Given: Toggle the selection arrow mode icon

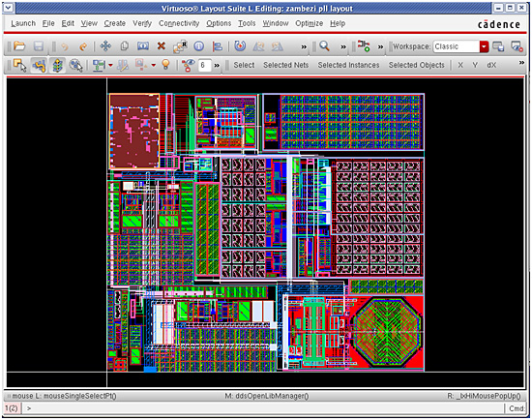Looking at the screenshot, I should [x=19, y=65].
